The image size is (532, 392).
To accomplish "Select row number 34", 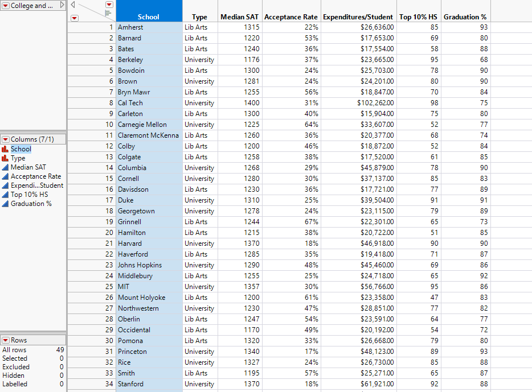I will (92, 384).
